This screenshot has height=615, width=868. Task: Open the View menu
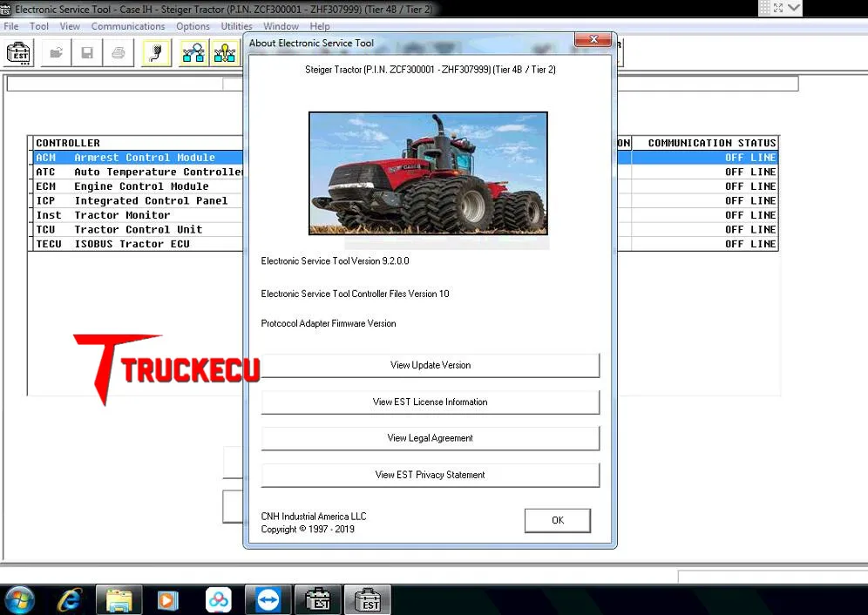click(x=70, y=26)
